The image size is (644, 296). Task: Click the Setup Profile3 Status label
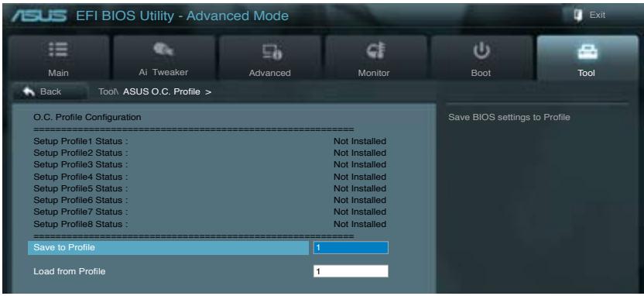tap(81, 164)
